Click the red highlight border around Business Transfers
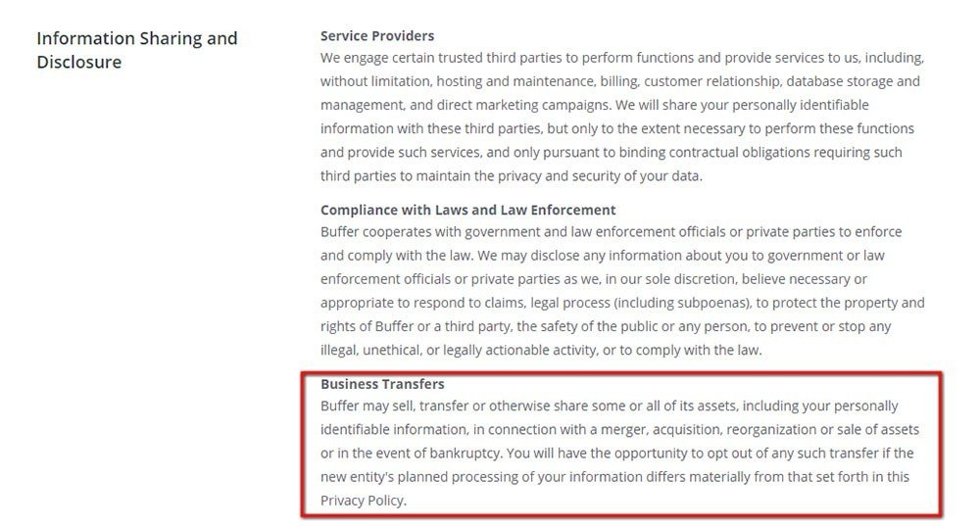Image resolution: width=980 pixels, height=527 pixels. [622, 374]
